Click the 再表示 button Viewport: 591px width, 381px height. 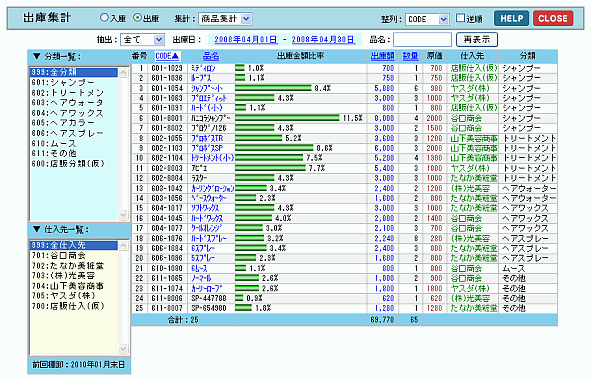477,39
